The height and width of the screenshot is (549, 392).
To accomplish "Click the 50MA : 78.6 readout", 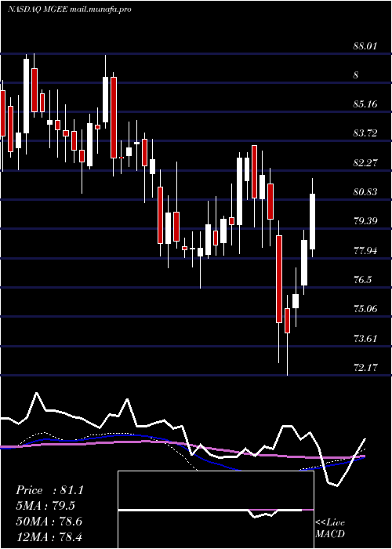I will (x=49, y=522).
